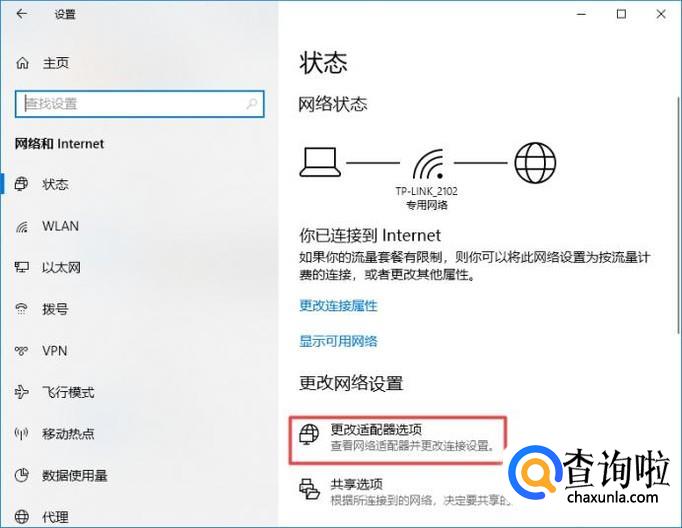Go to the 主页 home icon

[23, 63]
